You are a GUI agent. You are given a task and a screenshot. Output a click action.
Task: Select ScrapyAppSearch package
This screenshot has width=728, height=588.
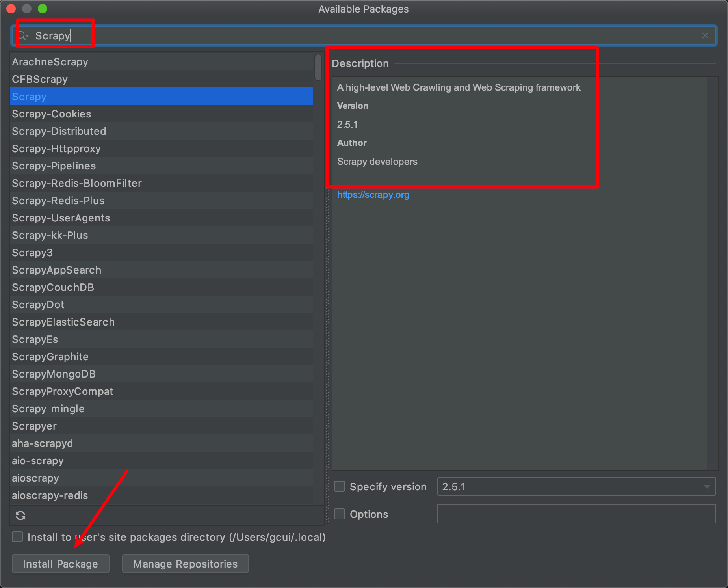tap(162, 270)
